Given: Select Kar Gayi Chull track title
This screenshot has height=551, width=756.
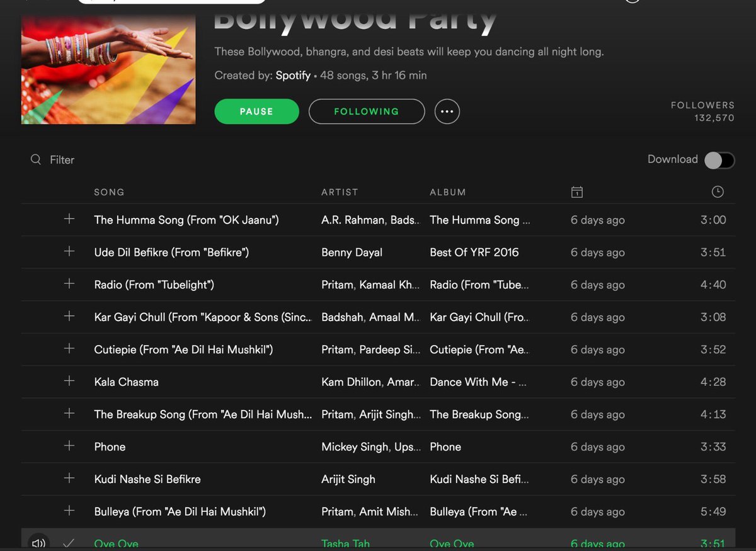Looking at the screenshot, I should point(203,317).
